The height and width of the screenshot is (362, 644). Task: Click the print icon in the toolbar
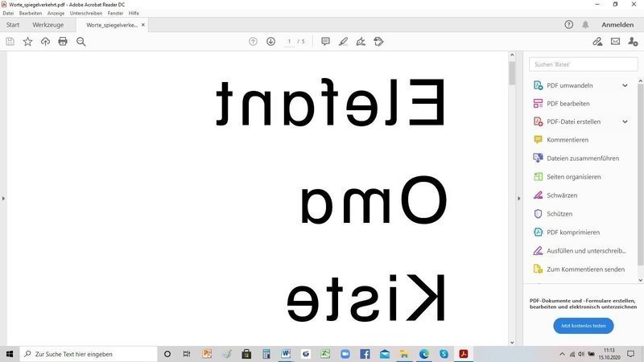(x=63, y=41)
